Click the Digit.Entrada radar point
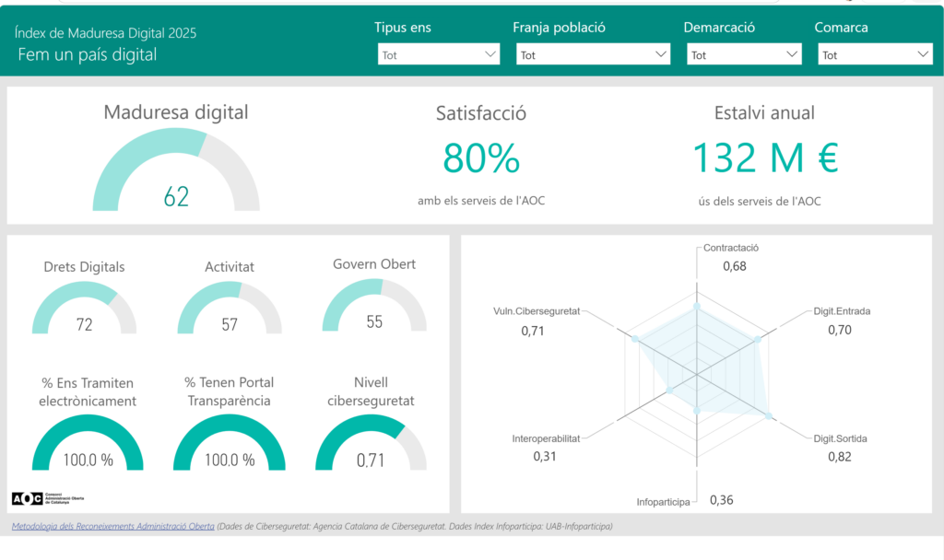This screenshot has height=560, width=944. point(758,340)
